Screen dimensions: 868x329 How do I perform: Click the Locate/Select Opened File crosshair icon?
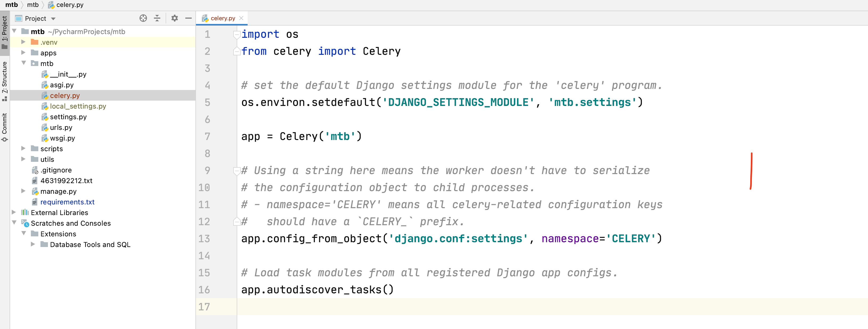(x=143, y=18)
